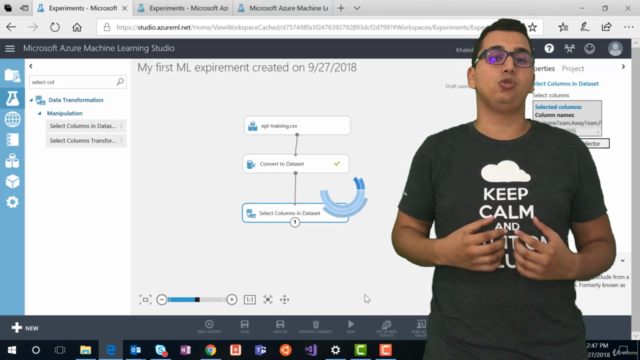Viewport: 640px width, 360px height.
Task: Open the user account avatar
Action: point(615,49)
